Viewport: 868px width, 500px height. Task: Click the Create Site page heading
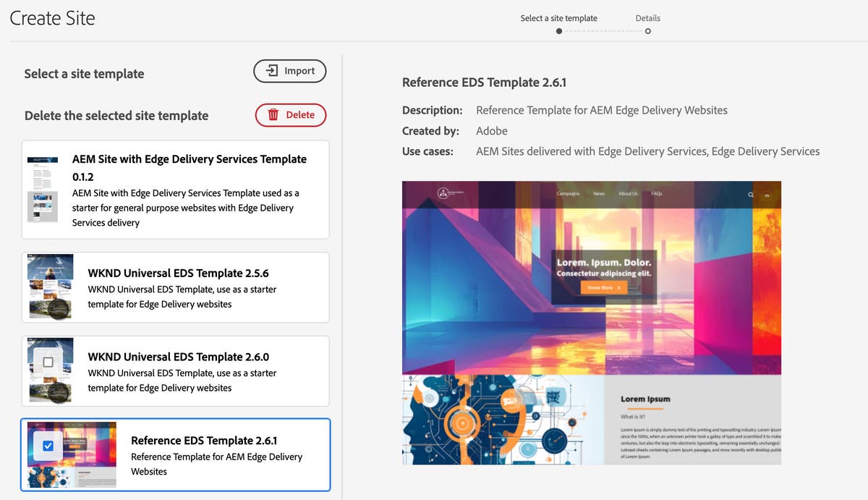(52, 19)
